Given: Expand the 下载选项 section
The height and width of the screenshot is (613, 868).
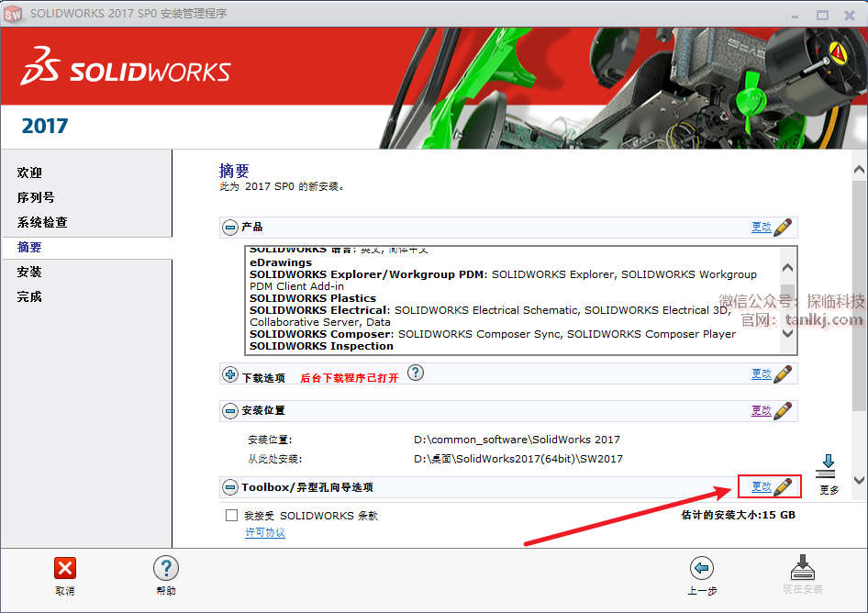Looking at the screenshot, I should click(230, 374).
